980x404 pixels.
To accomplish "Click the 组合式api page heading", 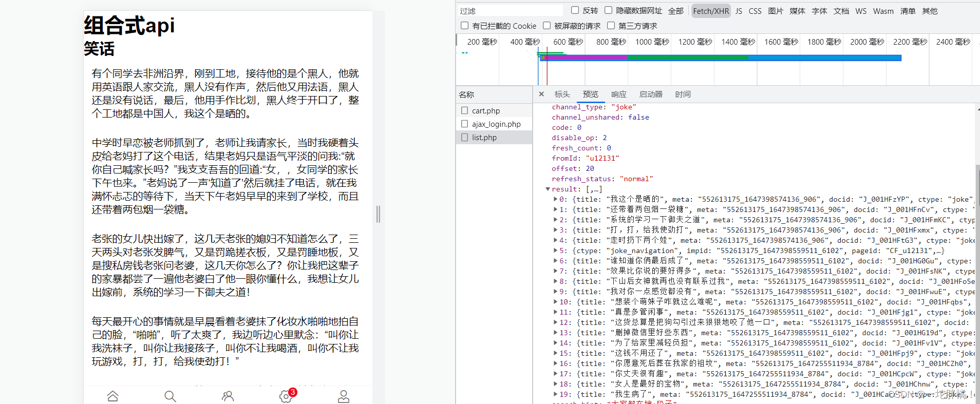I will [129, 25].
